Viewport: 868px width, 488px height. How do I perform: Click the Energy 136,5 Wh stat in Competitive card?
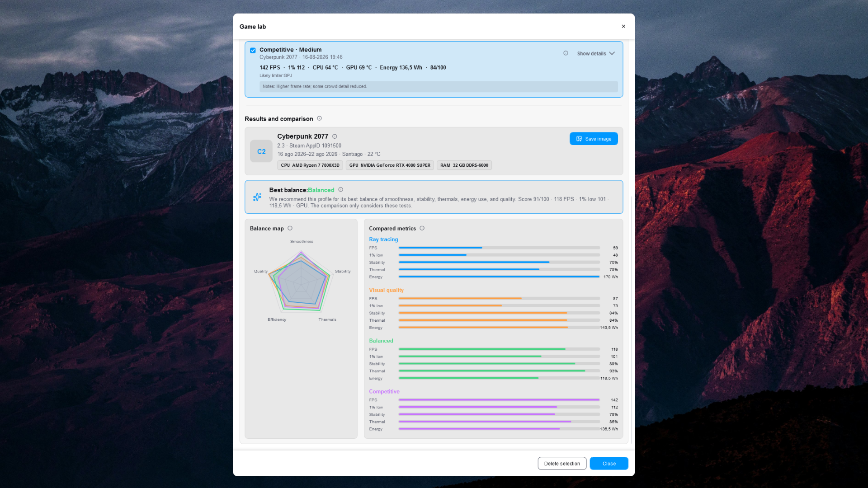pos(401,68)
